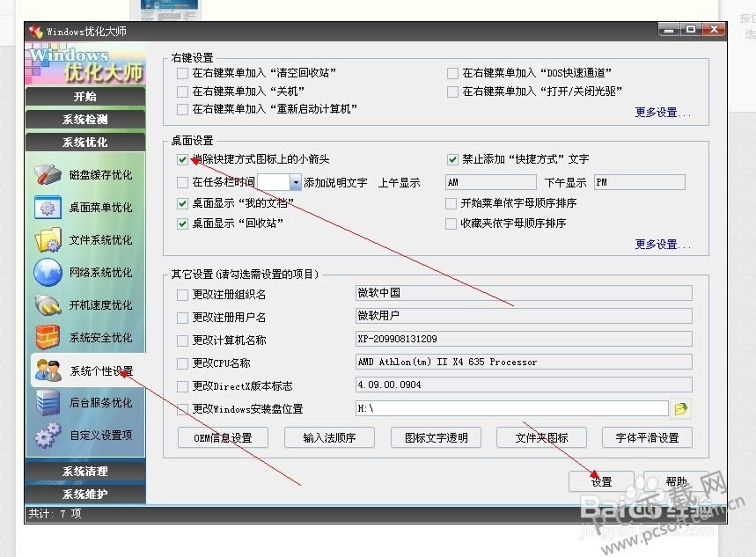Tick 在右键菜单加入“重新启动计算机”

pyautogui.click(x=182, y=109)
